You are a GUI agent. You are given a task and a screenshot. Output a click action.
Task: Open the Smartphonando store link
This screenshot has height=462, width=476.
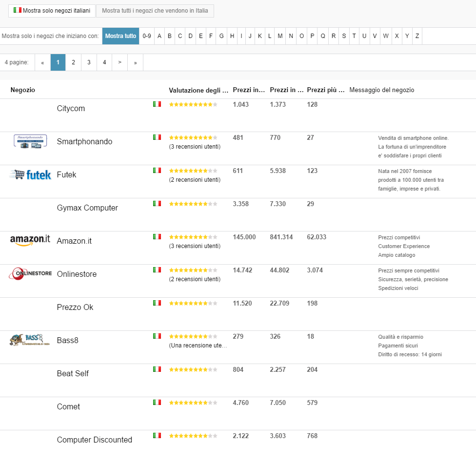tap(84, 141)
